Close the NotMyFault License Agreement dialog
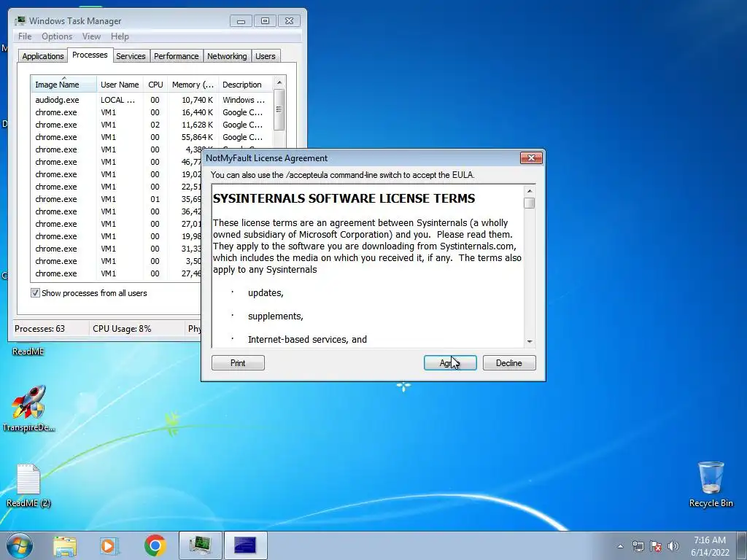Image resolution: width=747 pixels, height=560 pixels. coord(531,158)
